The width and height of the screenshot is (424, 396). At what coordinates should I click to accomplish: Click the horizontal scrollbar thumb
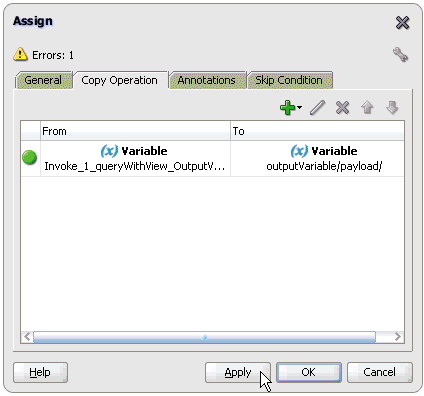[204, 337]
